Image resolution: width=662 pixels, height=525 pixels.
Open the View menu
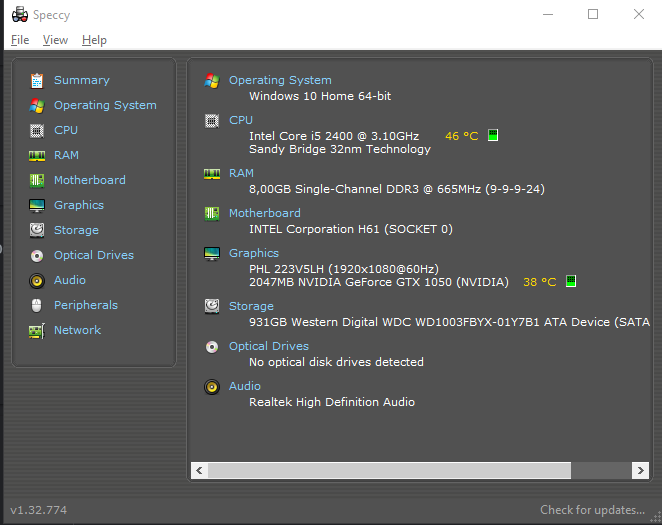pyautogui.click(x=55, y=40)
